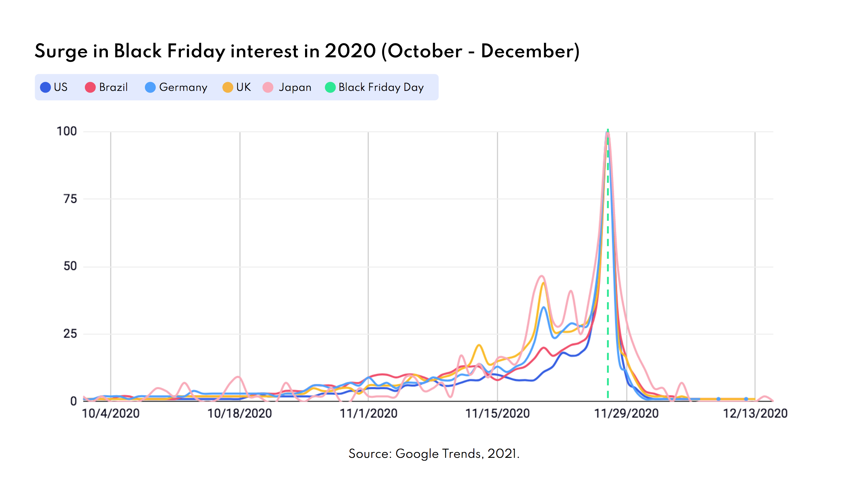Select the Japan legend label
The image size is (868, 487).
point(295,87)
